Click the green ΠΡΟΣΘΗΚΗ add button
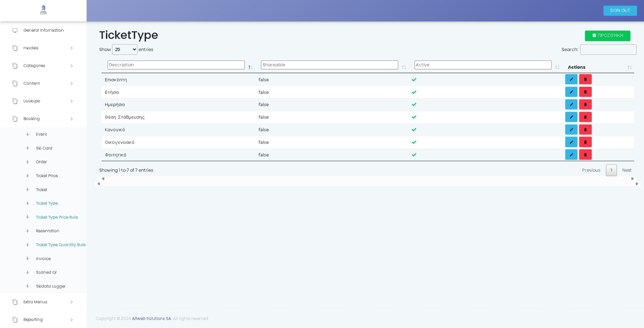The width and height of the screenshot is (644, 328). (607, 36)
